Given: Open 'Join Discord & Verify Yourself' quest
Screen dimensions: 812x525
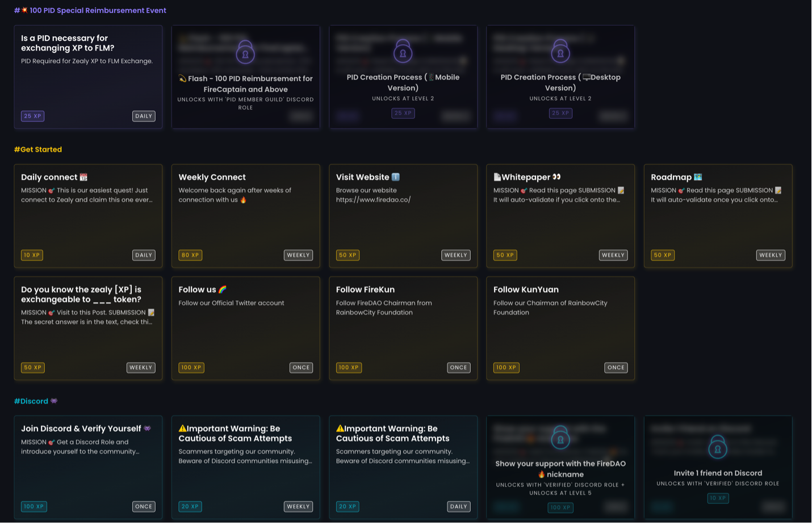Looking at the screenshot, I should pyautogui.click(x=88, y=467).
